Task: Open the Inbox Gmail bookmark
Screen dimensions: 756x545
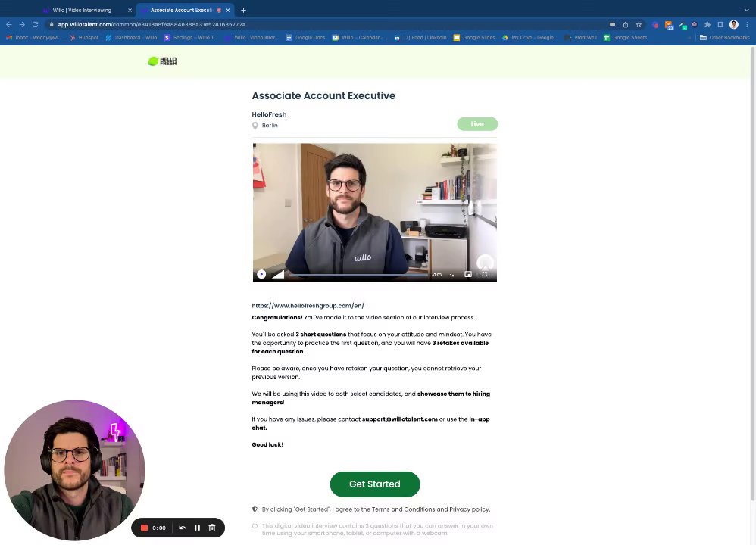Action: [x=34, y=38]
